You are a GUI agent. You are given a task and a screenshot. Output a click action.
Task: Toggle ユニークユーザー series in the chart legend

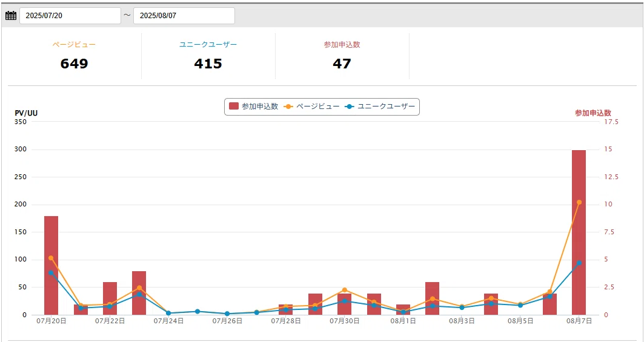[380, 107]
